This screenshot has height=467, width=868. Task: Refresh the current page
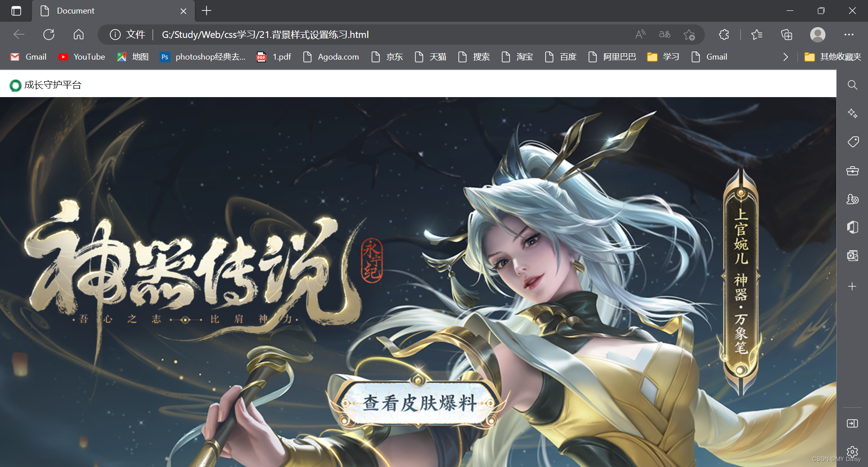tap(49, 34)
